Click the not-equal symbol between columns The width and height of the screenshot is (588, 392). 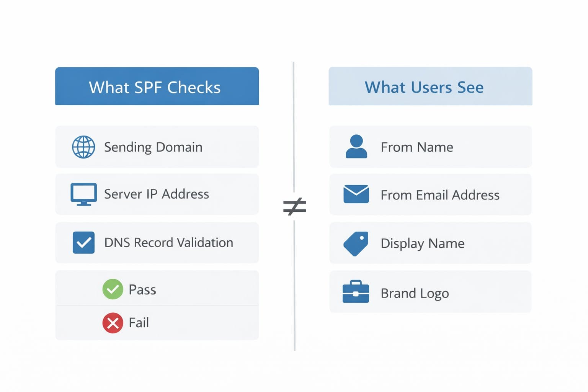click(294, 206)
